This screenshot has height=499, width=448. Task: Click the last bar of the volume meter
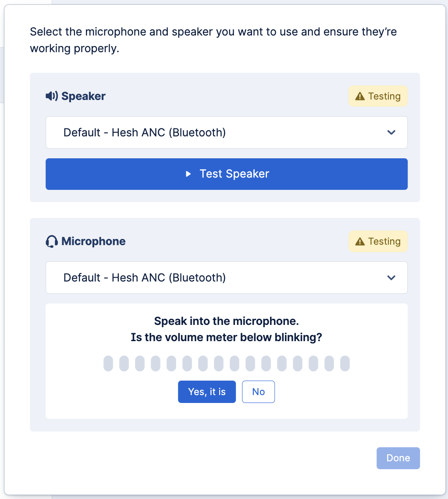[x=345, y=364]
